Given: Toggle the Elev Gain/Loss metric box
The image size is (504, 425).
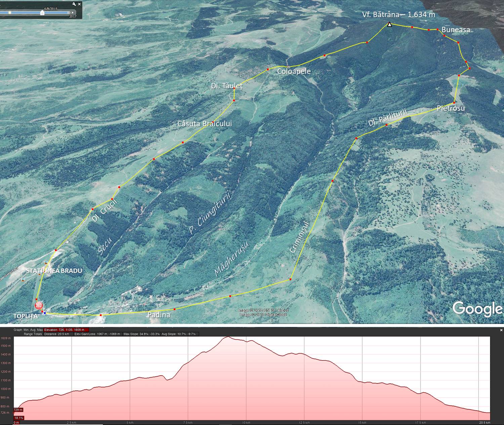Looking at the screenshot, I should (97, 334).
